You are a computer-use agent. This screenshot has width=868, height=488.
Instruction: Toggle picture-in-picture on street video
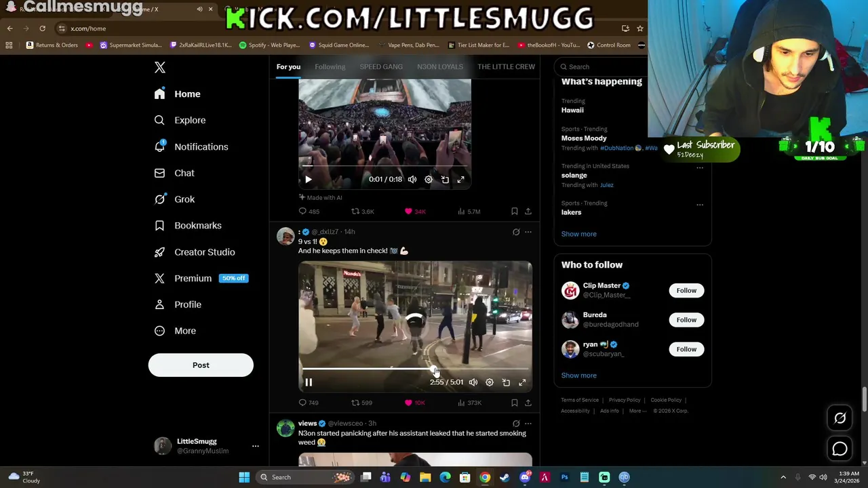tap(506, 382)
